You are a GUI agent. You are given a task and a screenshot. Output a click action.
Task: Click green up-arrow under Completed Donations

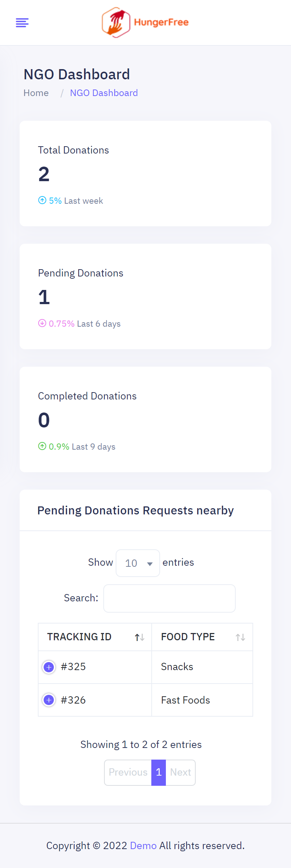pos(42,446)
